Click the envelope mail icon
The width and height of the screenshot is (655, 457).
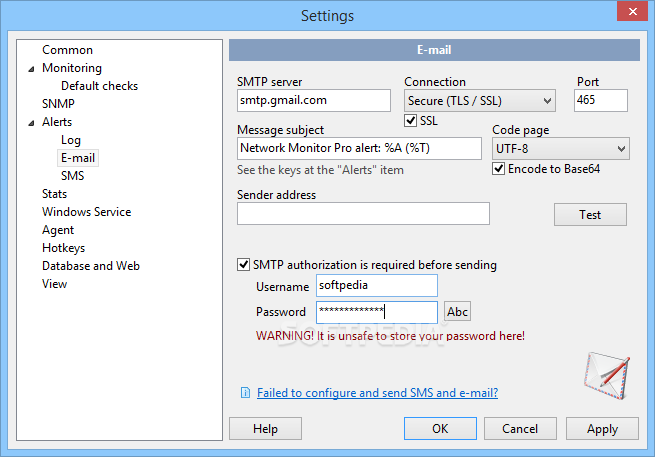607,375
